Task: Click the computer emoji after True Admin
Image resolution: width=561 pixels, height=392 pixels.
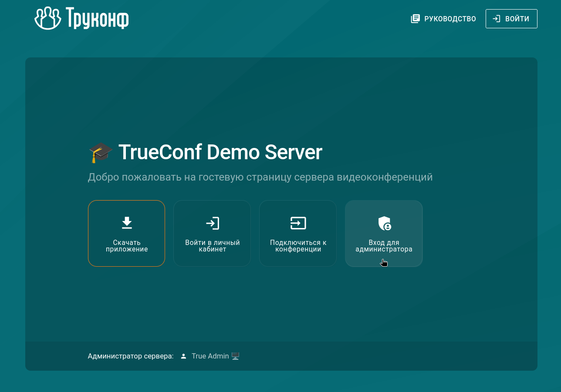Action: click(x=235, y=356)
